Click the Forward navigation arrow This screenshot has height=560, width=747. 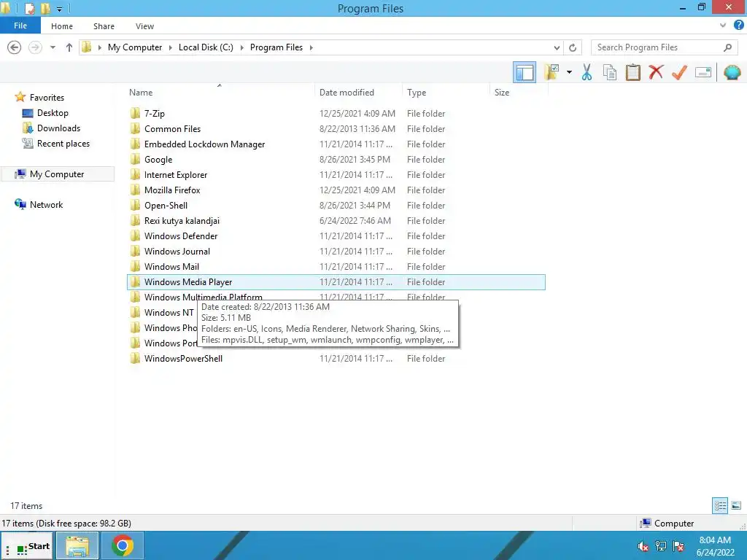(35, 47)
